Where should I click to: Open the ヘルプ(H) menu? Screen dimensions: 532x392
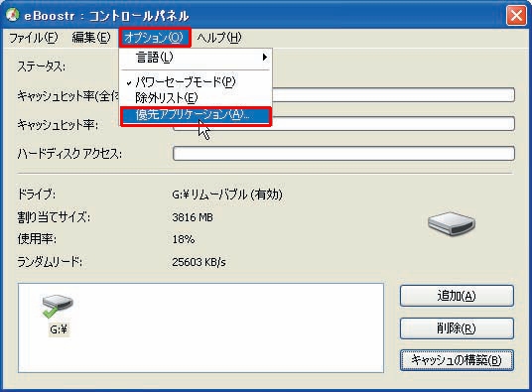click(219, 38)
